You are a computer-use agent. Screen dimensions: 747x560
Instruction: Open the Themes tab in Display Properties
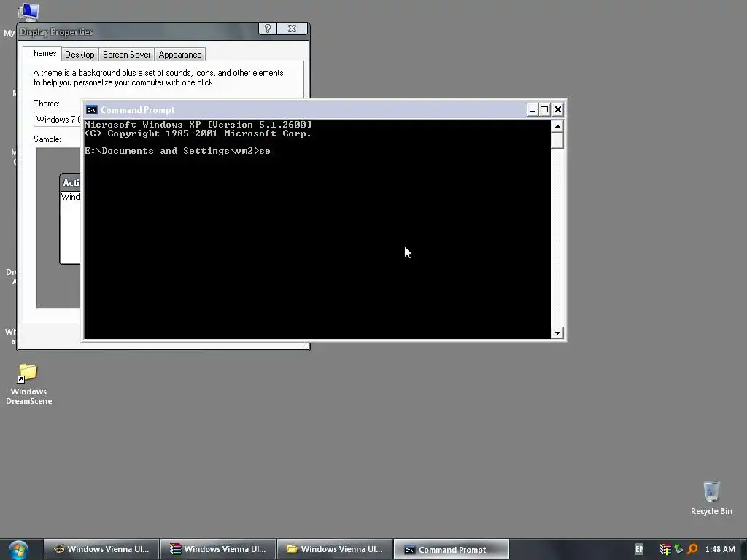(42, 53)
